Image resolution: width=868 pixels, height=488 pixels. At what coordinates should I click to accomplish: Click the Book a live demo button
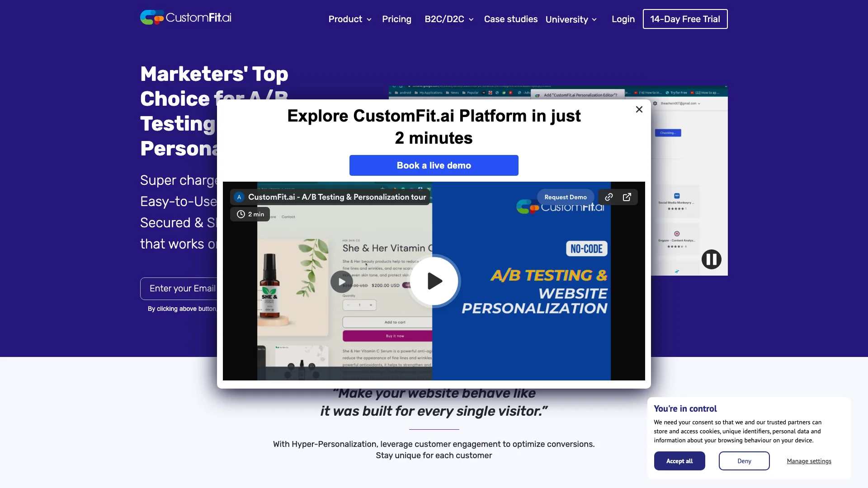(x=434, y=165)
